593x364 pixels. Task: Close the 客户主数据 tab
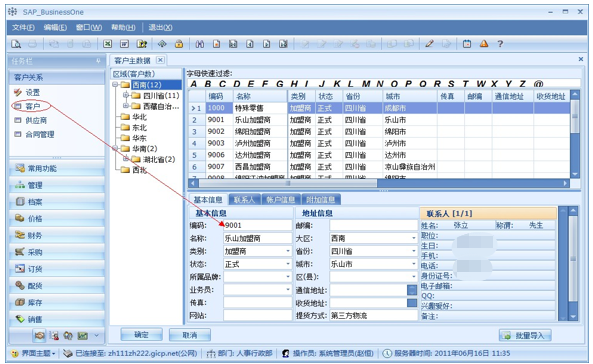160,60
